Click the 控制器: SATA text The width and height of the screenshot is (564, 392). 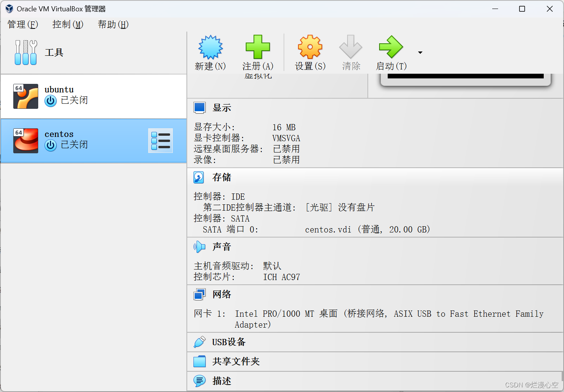point(222,218)
